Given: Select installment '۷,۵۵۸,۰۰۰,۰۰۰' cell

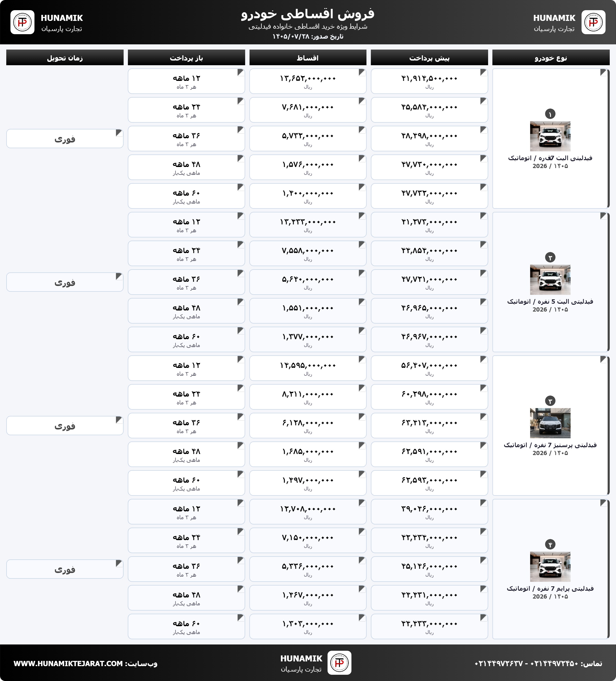Looking at the screenshot, I should [x=308, y=253].
